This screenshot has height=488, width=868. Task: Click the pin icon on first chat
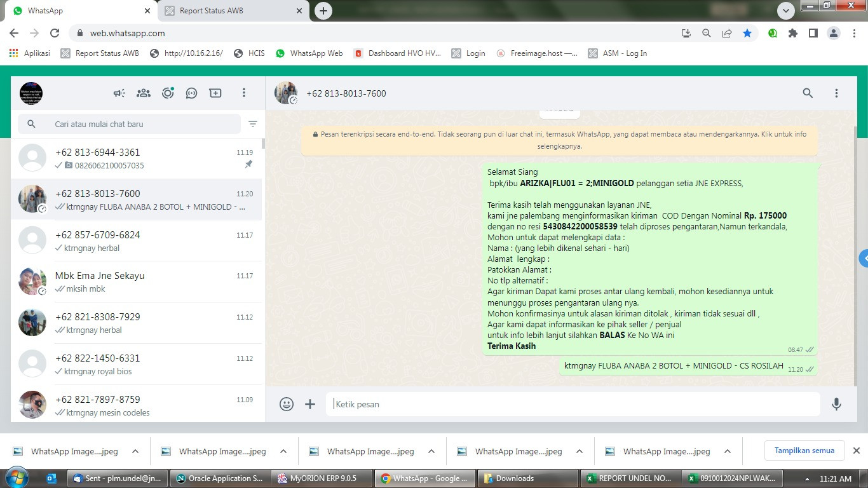(x=248, y=165)
